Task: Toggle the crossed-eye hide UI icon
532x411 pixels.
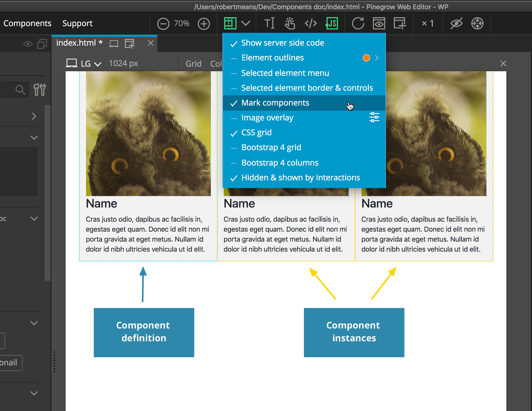Action: click(x=456, y=24)
